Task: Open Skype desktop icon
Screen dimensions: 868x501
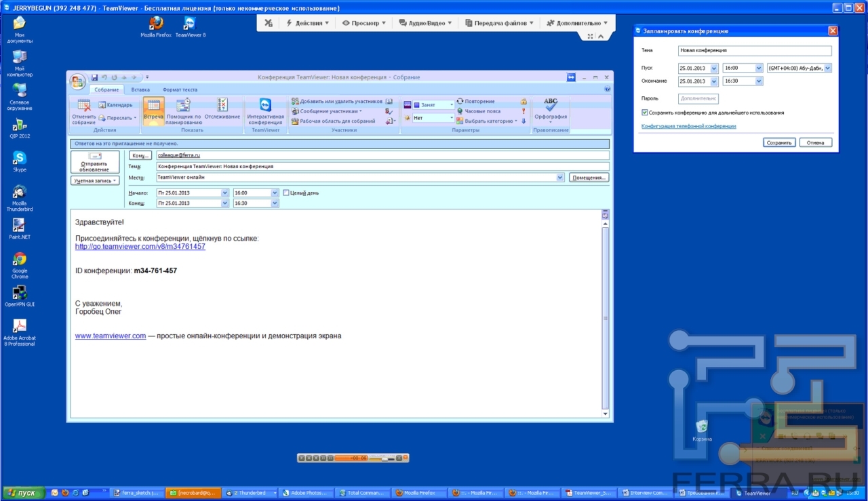Action: pos(20,158)
